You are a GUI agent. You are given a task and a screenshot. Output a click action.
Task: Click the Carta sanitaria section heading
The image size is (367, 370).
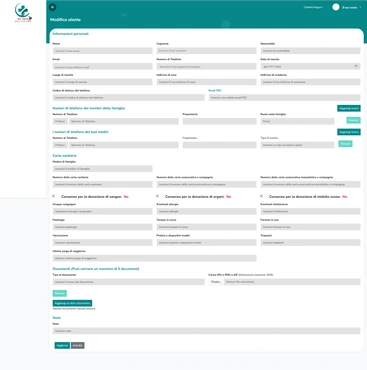pos(64,156)
